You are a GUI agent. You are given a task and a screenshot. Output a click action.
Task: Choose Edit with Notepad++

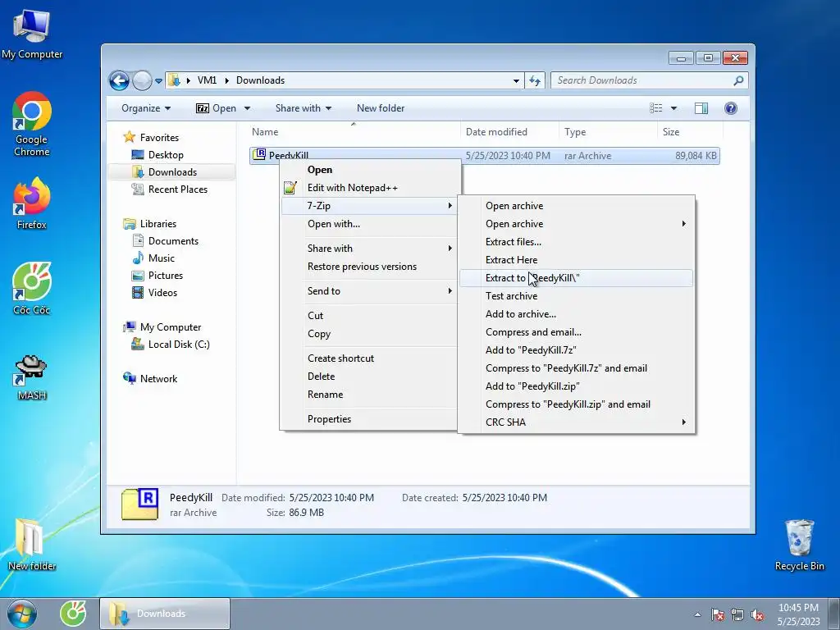tap(370, 188)
